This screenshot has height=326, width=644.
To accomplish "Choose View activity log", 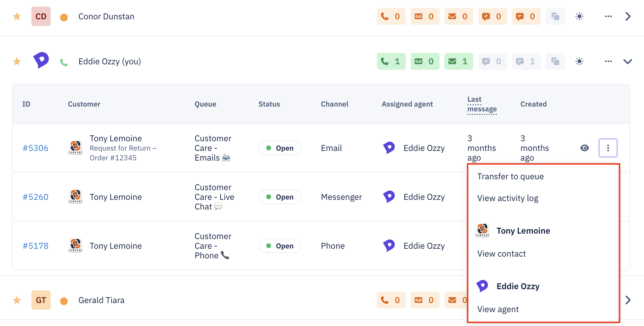I will (508, 198).
